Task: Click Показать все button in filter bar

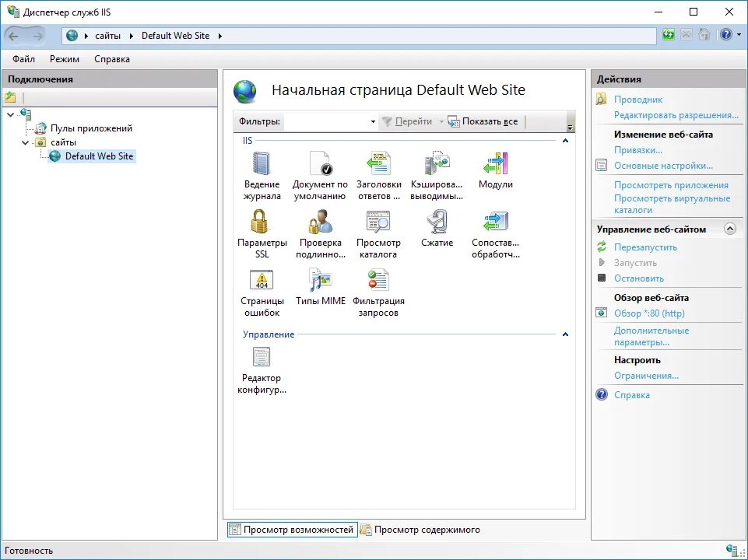Action: click(x=483, y=121)
